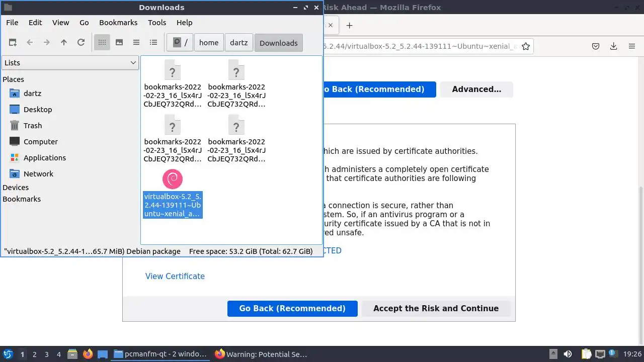Image resolution: width=644 pixels, height=362 pixels.
Task: Open the Bookmarks menu
Action: (x=118, y=23)
